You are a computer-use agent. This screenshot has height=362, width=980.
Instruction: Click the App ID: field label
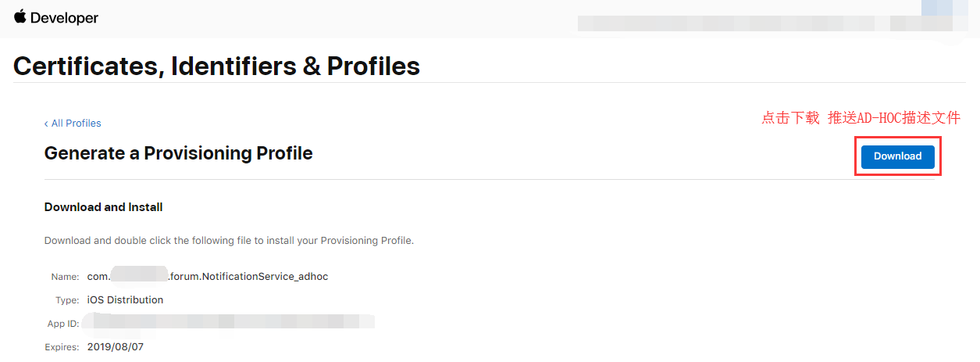pos(63,324)
